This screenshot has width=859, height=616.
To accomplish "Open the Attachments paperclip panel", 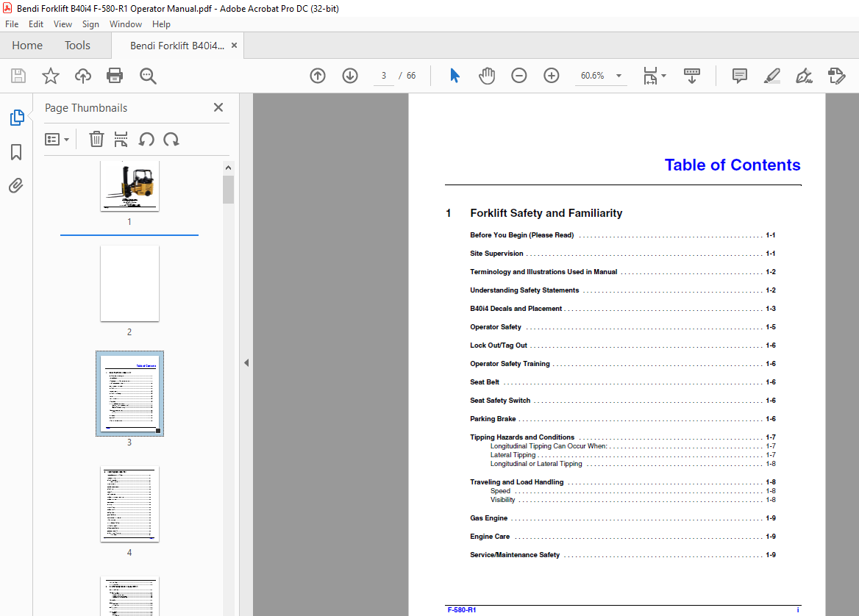I will click(x=16, y=186).
